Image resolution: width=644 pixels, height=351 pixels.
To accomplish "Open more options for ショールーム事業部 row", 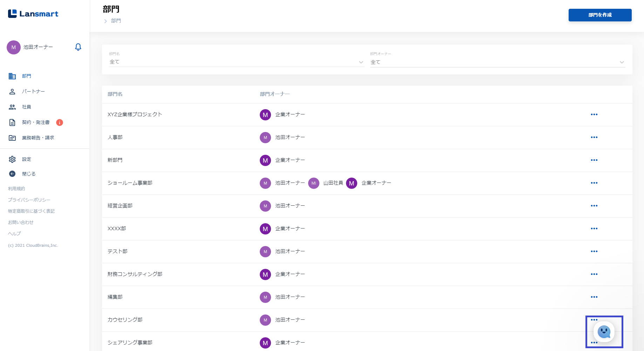I will click(x=594, y=183).
